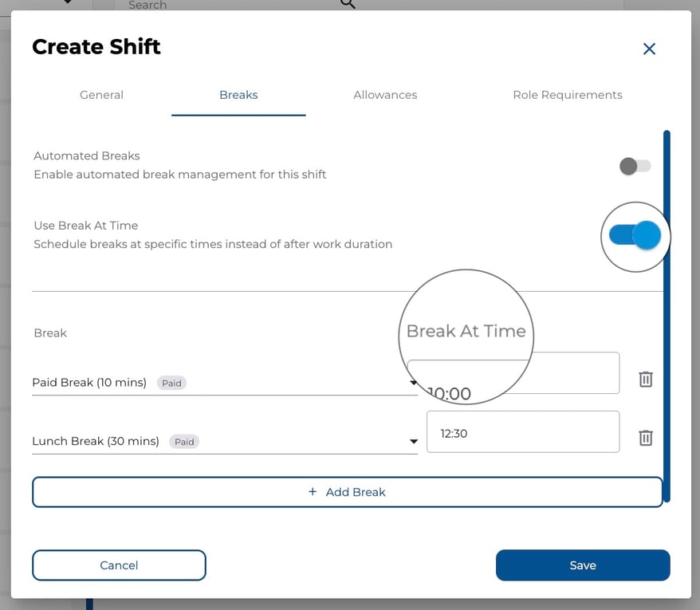The width and height of the screenshot is (700, 610).
Task: Enable the Automated Breaks toggle
Action: click(x=635, y=166)
